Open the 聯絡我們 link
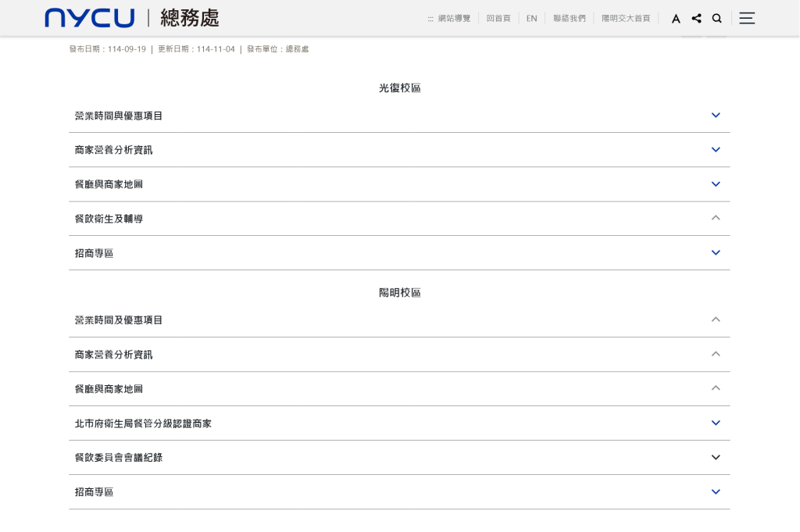 [569, 18]
